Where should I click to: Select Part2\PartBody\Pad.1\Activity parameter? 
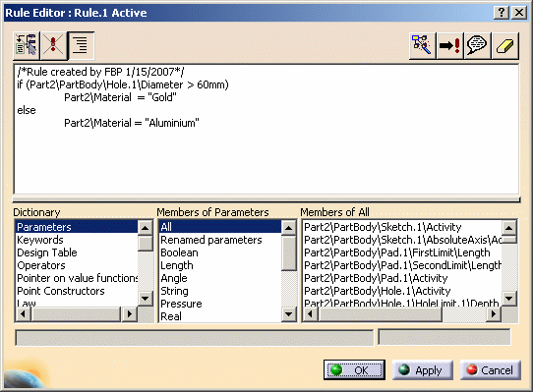(402, 278)
